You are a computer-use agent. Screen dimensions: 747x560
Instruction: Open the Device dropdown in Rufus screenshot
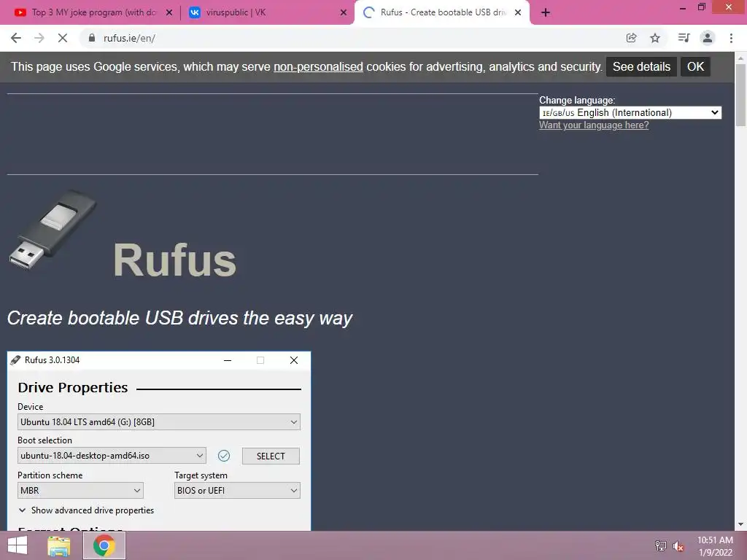tap(158, 422)
